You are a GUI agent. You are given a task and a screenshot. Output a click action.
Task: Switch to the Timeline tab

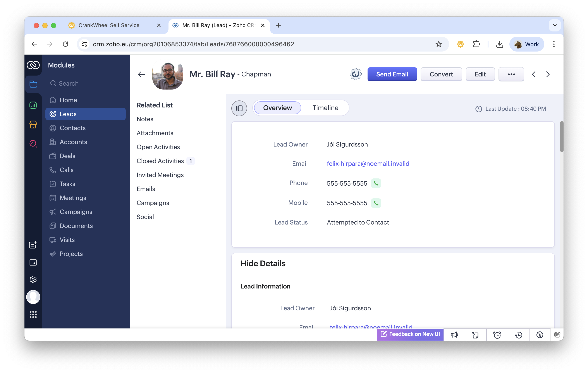(x=325, y=108)
